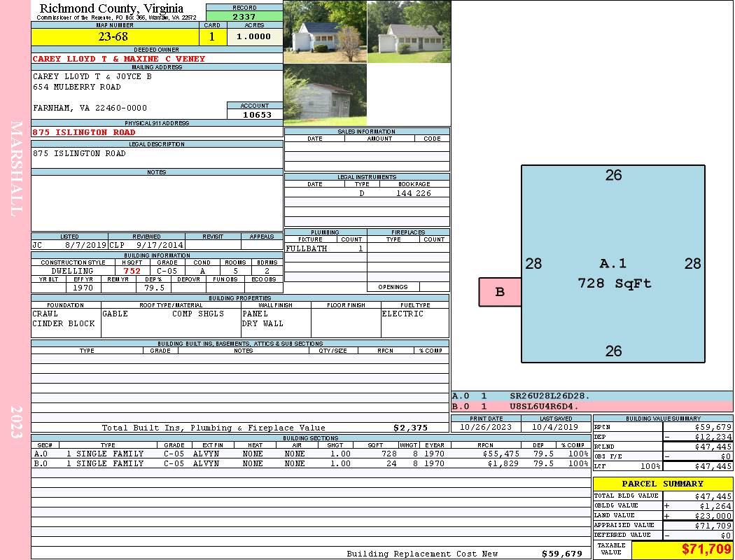The height and width of the screenshot is (560, 735).
Task: Select the Building Replacement Cost New total $59,679
Action: coord(561,554)
